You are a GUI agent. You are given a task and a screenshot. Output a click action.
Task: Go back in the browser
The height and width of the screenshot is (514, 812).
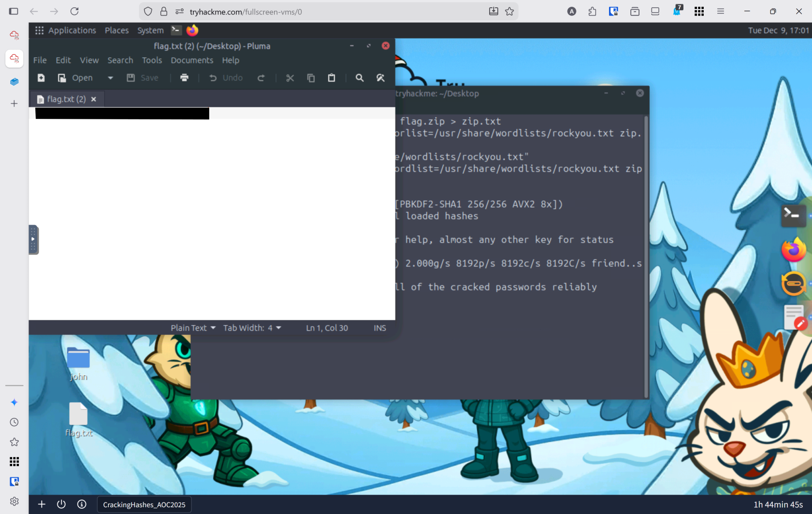(x=34, y=11)
